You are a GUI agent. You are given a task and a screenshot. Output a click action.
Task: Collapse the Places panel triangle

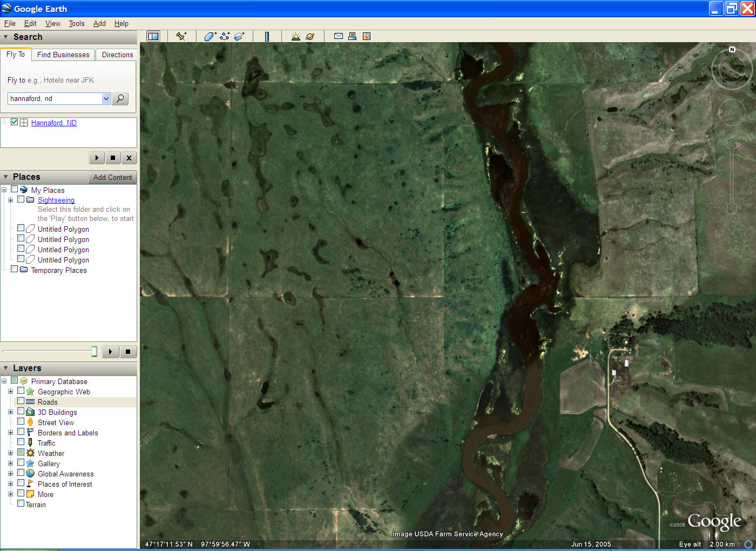6,177
